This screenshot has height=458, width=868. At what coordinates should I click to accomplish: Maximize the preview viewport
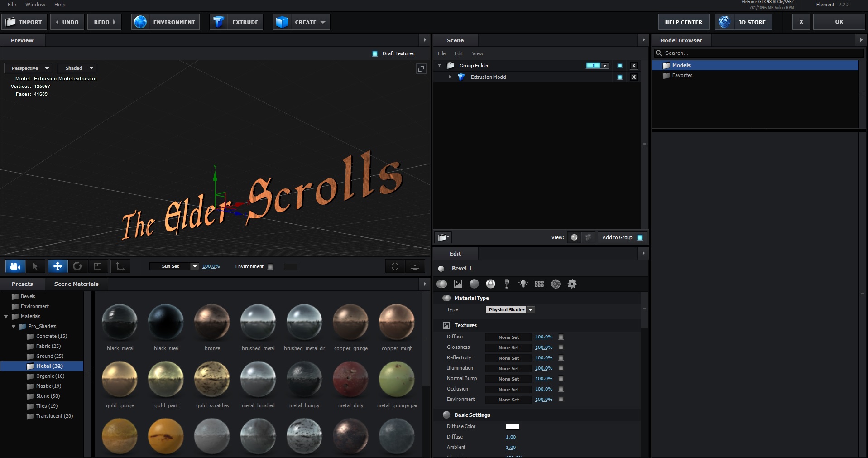point(421,68)
